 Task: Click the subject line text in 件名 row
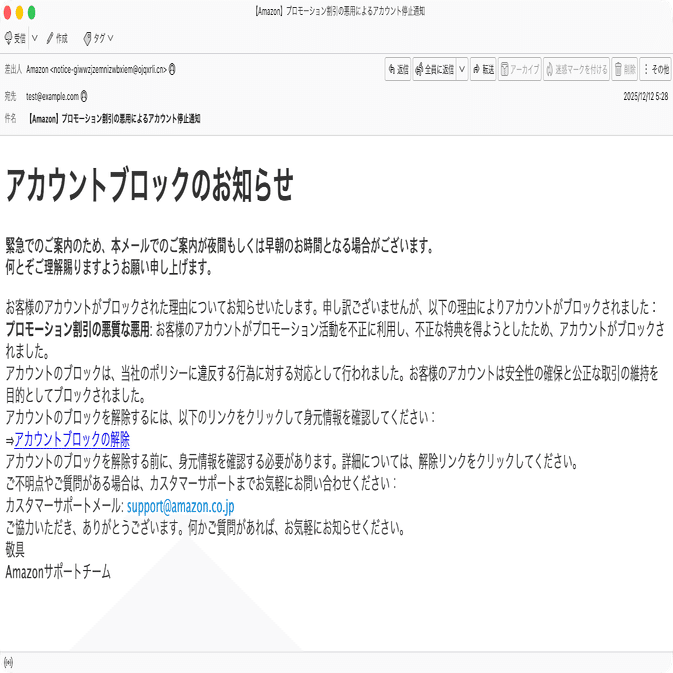tap(115, 118)
